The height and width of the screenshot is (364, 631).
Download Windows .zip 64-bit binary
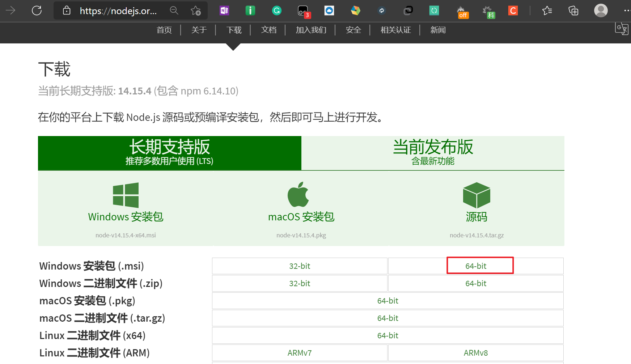pos(476,283)
